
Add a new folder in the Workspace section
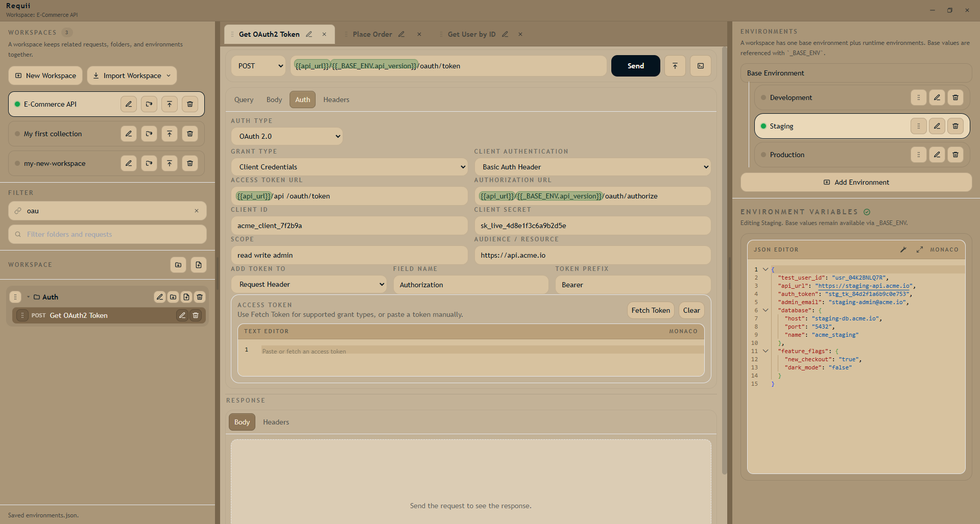click(178, 265)
